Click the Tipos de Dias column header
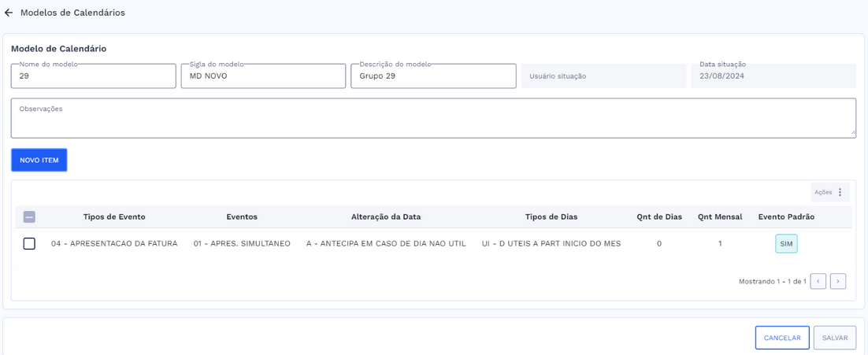The width and height of the screenshot is (868, 355). pyautogui.click(x=551, y=217)
